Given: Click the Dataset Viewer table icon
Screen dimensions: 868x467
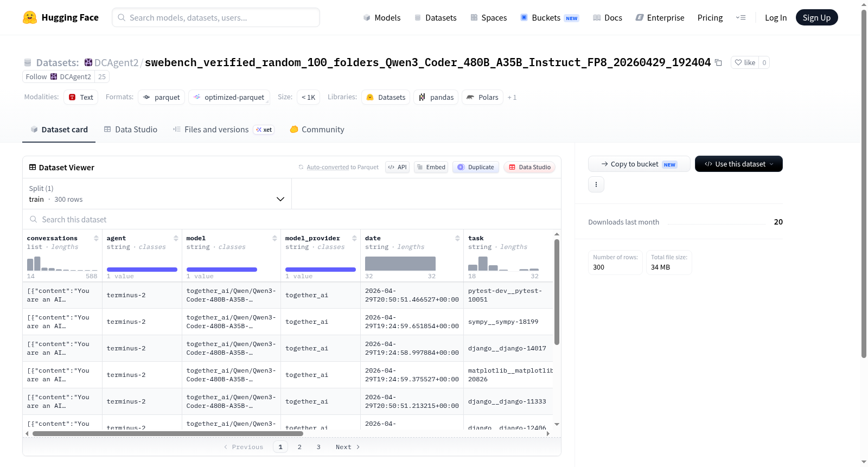Looking at the screenshot, I should pos(33,167).
